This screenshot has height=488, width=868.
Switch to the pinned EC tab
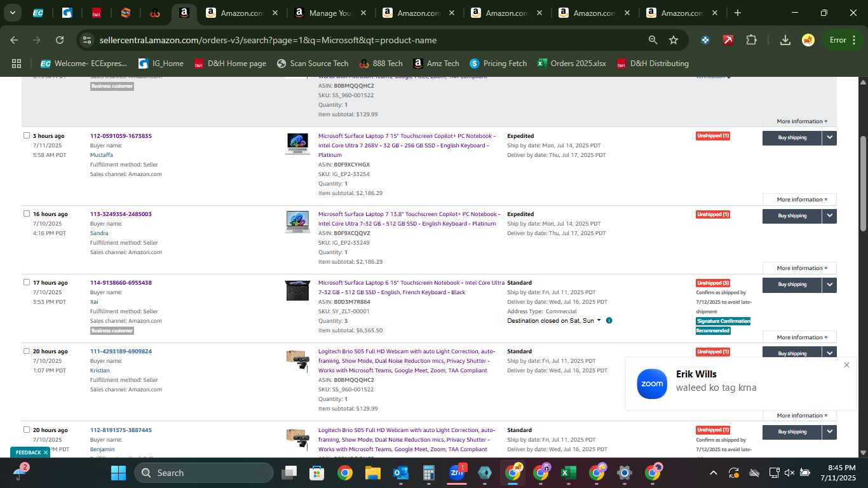point(38,13)
